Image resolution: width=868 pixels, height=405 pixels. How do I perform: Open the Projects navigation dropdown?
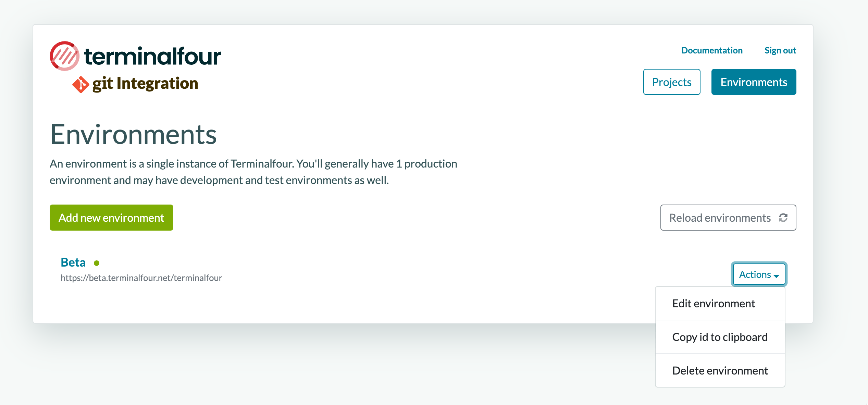[673, 82]
